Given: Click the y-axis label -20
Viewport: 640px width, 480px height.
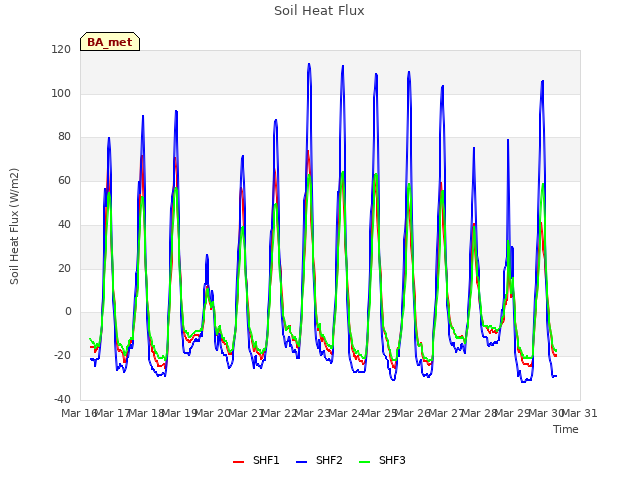Looking at the screenshot, I should 62,356.
